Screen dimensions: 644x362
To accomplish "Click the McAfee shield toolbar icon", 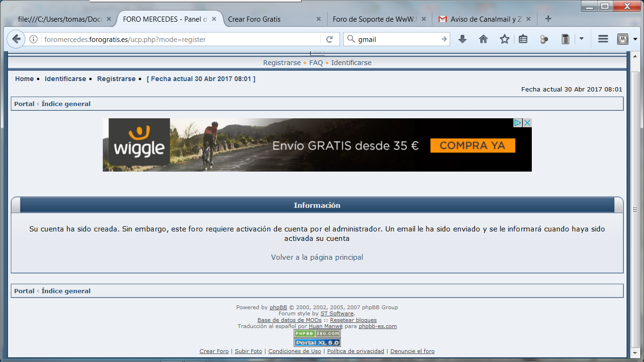I will point(622,40).
